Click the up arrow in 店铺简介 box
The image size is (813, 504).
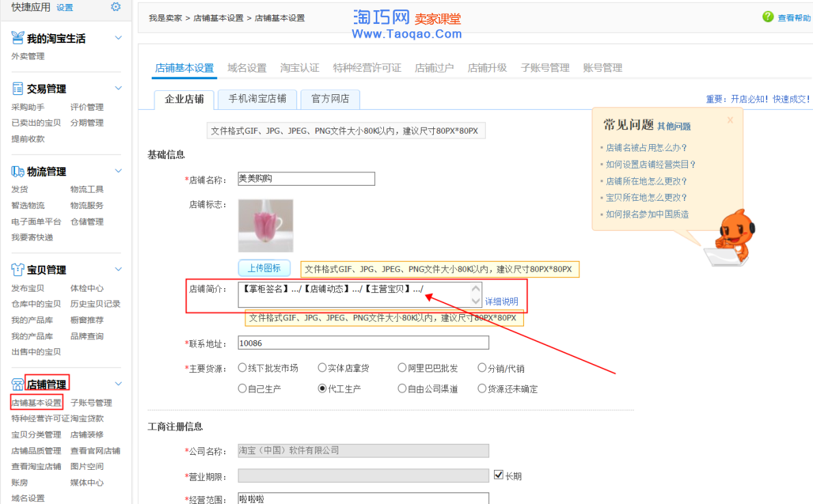pos(476,288)
